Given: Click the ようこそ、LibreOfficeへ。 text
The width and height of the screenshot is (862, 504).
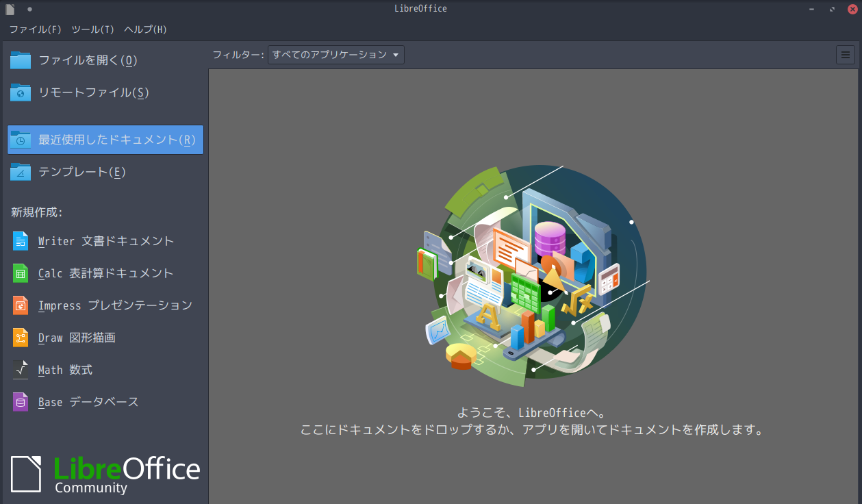Looking at the screenshot, I should tap(531, 413).
